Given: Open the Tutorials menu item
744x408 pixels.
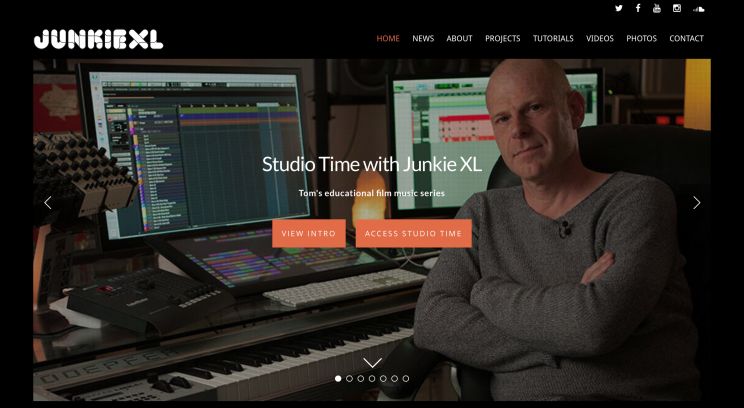Looking at the screenshot, I should tap(553, 38).
